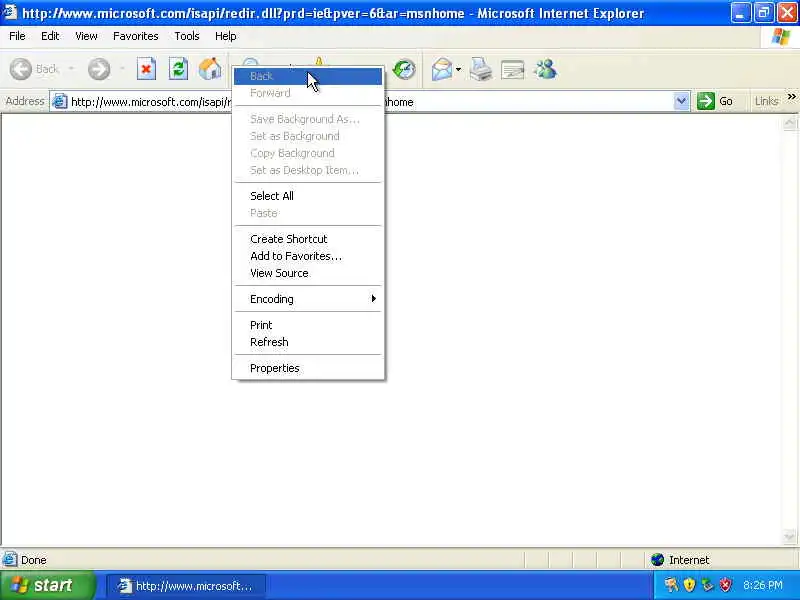Choose View Source in context menu
This screenshot has height=600, width=800.
click(308, 273)
